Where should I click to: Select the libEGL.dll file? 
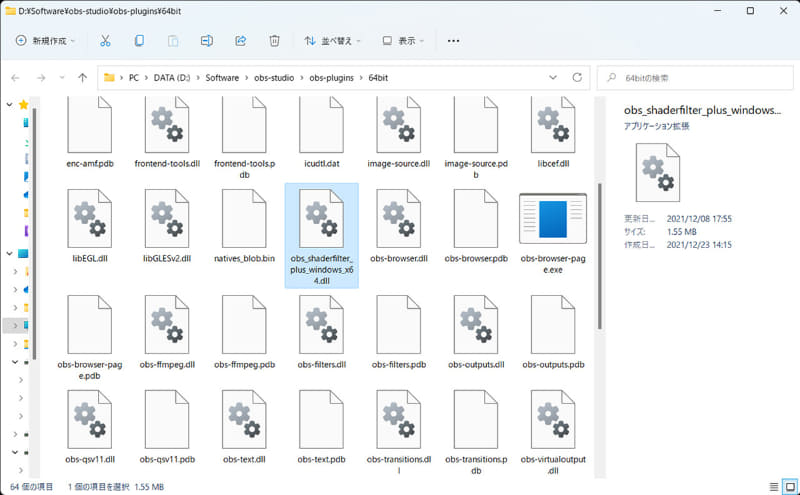pos(90,226)
